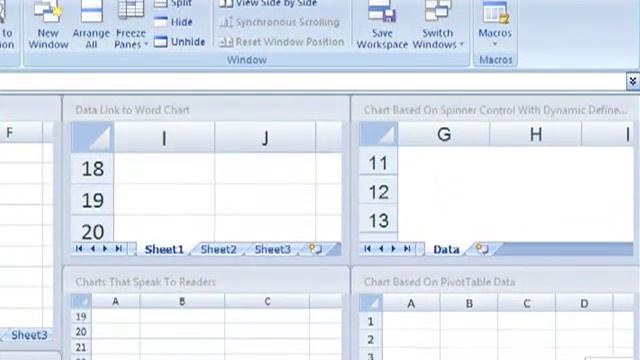Hide the current window
The width and height of the screenshot is (640, 360).
[x=173, y=22]
